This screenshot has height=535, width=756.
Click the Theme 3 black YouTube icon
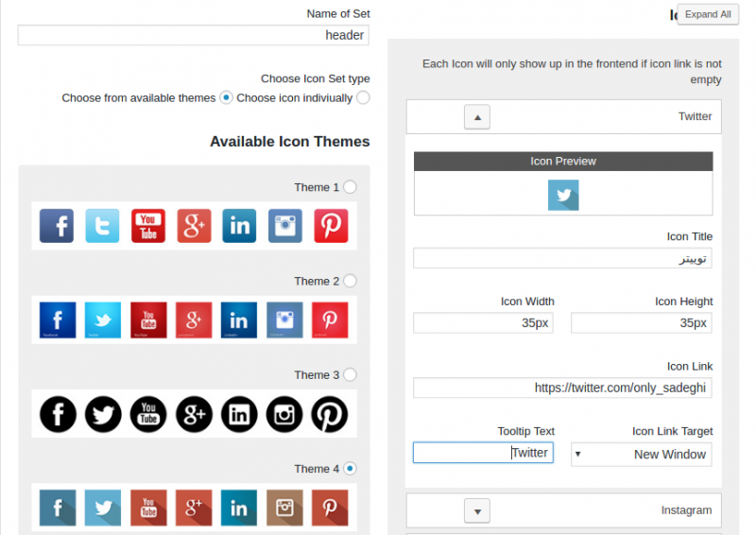[x=148, y=414]
